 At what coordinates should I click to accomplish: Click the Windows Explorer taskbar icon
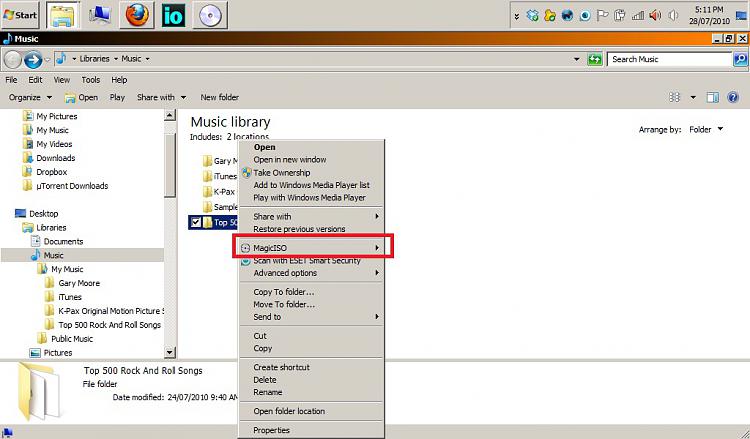tap(63, 16)
